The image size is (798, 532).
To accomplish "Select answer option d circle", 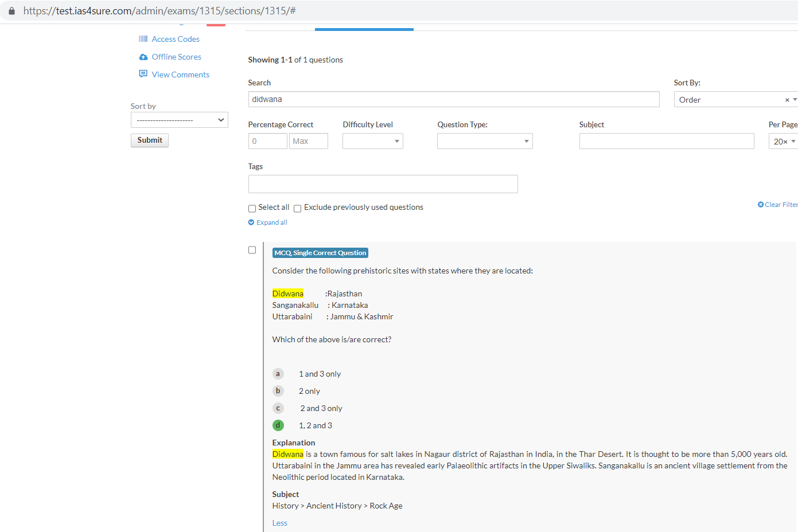I will (278, 425).
